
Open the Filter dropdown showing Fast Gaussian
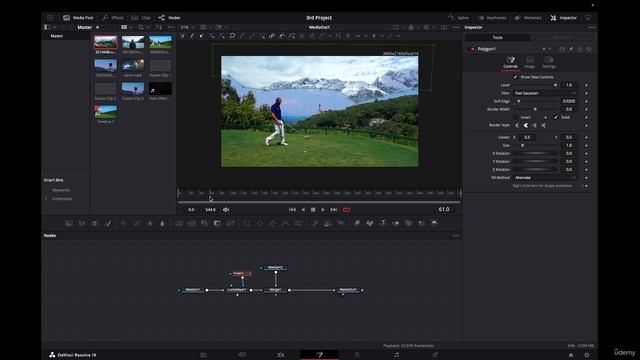pos(545,93)
